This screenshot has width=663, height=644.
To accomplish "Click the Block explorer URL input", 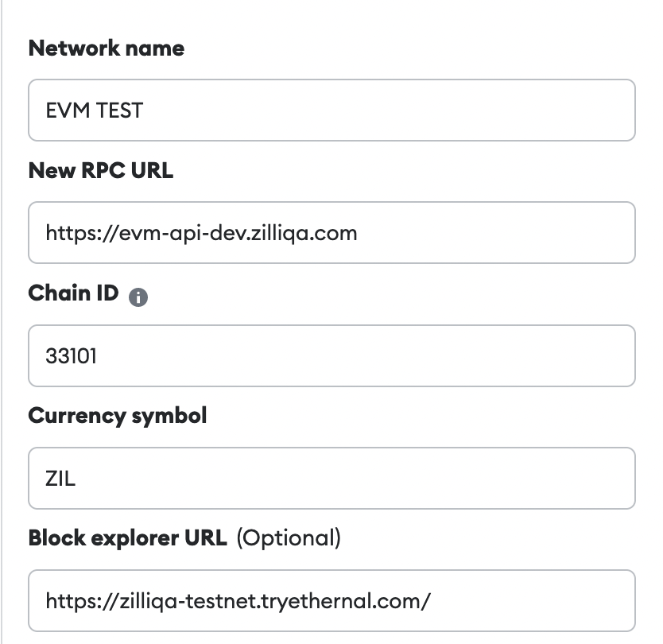I will point(331,600).
